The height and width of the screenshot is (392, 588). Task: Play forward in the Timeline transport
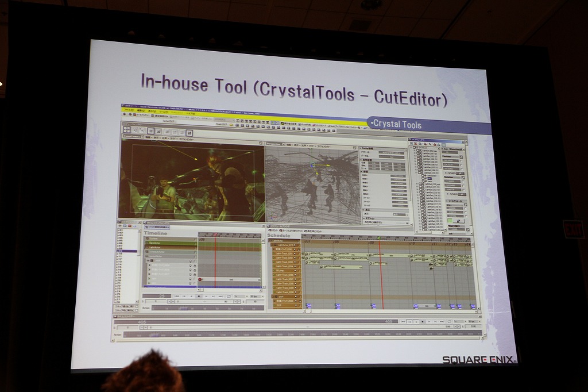click(206, 296)
